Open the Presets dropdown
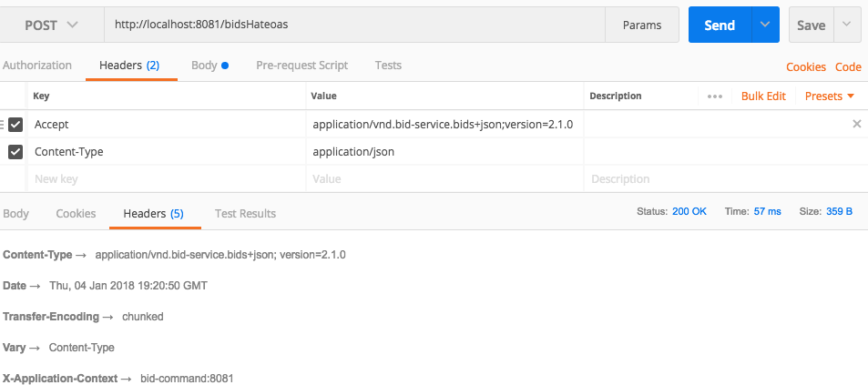 (830, 96)
